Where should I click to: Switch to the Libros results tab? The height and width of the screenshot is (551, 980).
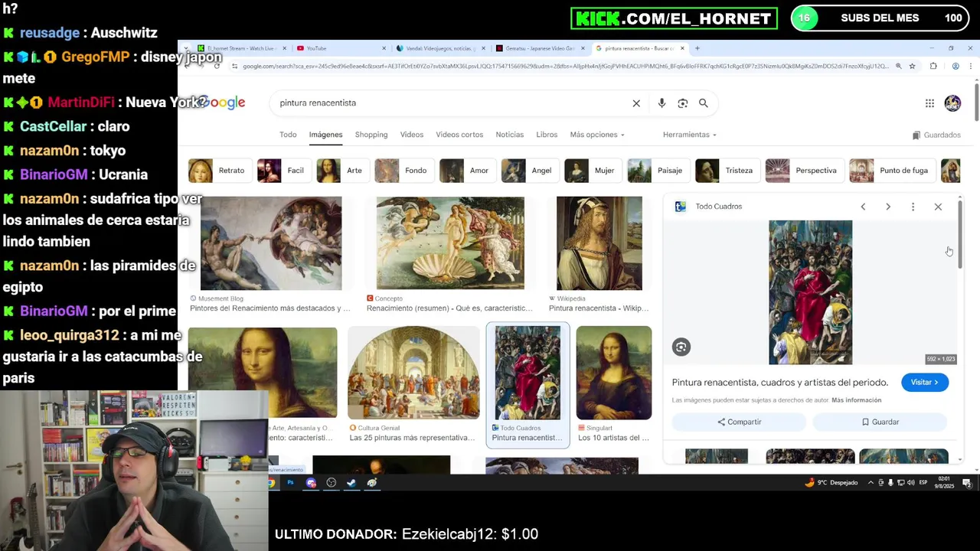[x=547, y=135]
